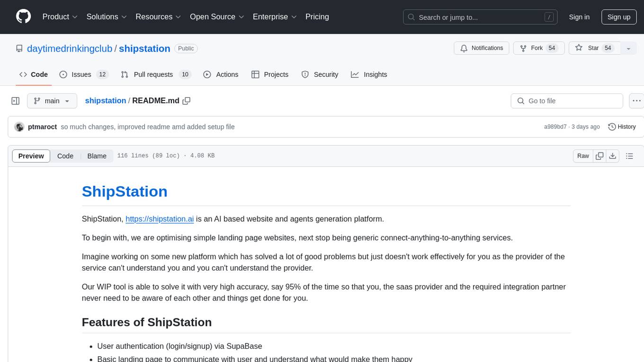644x362 pixels.
Task: Click the ShipStation heading link
Action: [125, 191]
